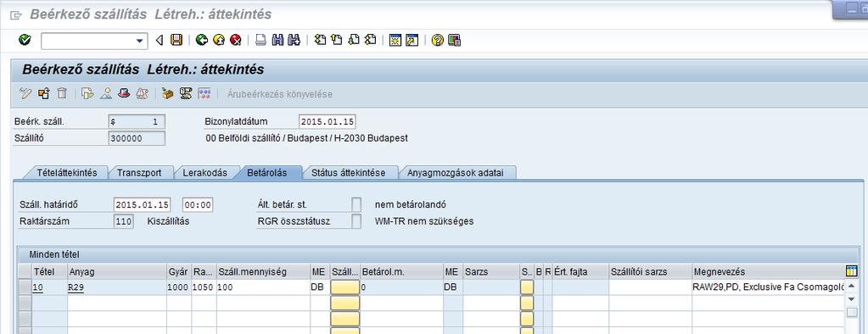Click the red Cancel icon
Image resolution: width=868 pixels, height=334 pixels.
236,40
